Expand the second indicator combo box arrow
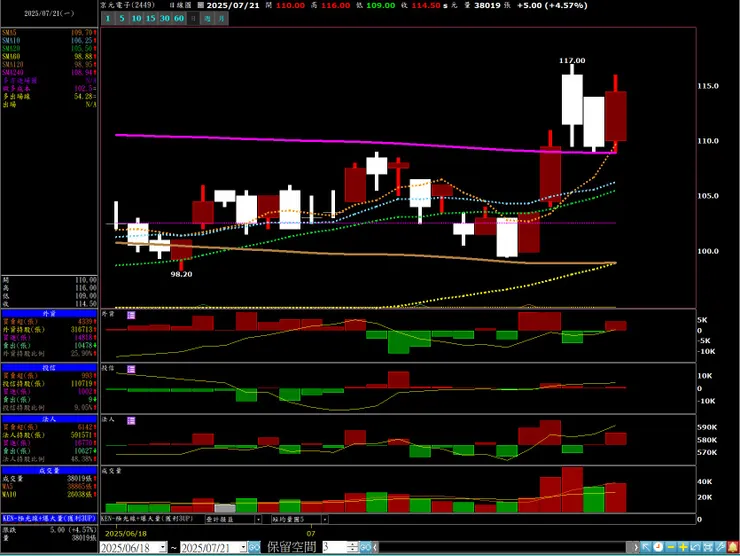This screenshot has width=740, height=556. coord(325,519)
